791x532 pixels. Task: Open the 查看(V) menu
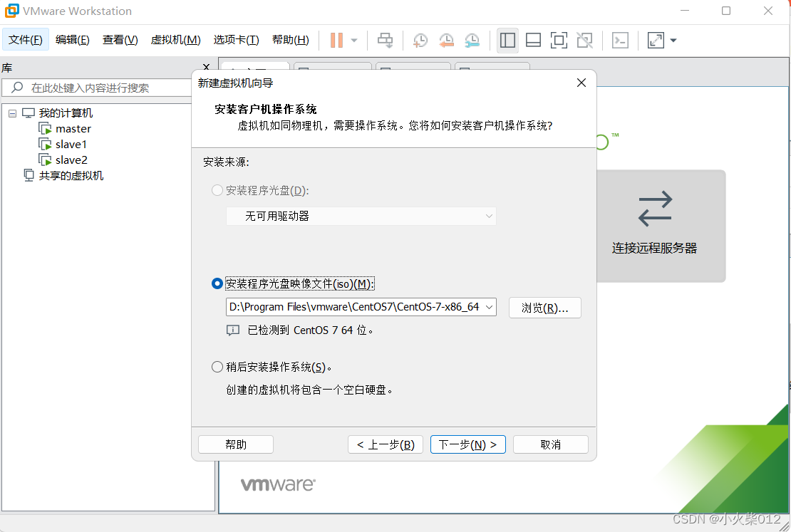[x=120, y=39]
